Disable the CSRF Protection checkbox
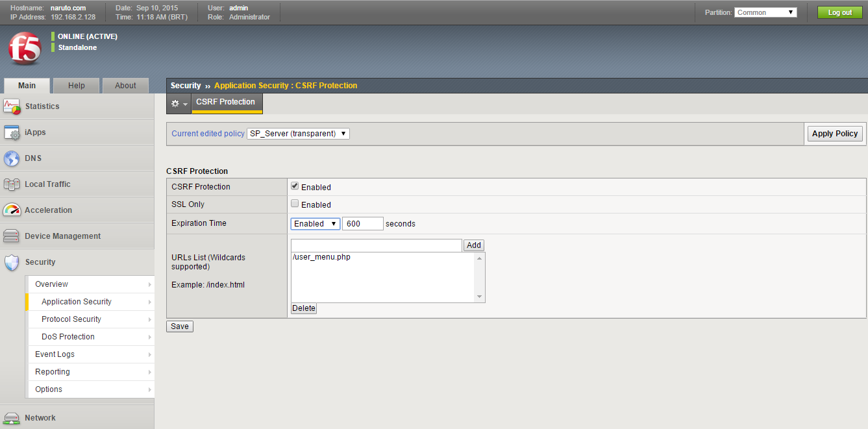 [x=295, y=186]
